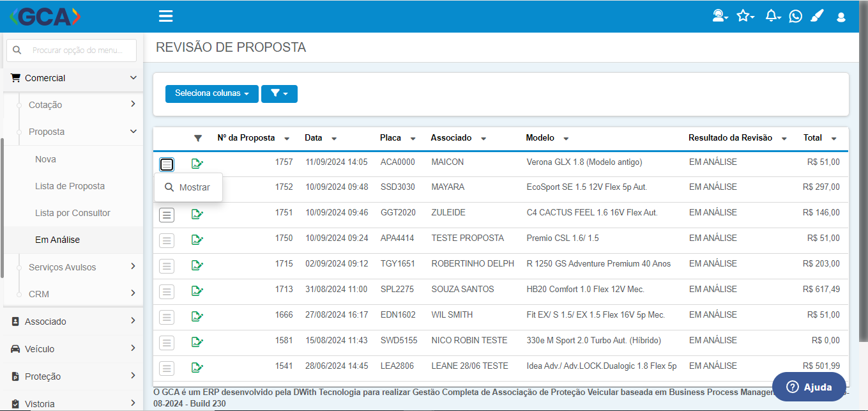Click associate name ZULEIDE

(448, 213)
